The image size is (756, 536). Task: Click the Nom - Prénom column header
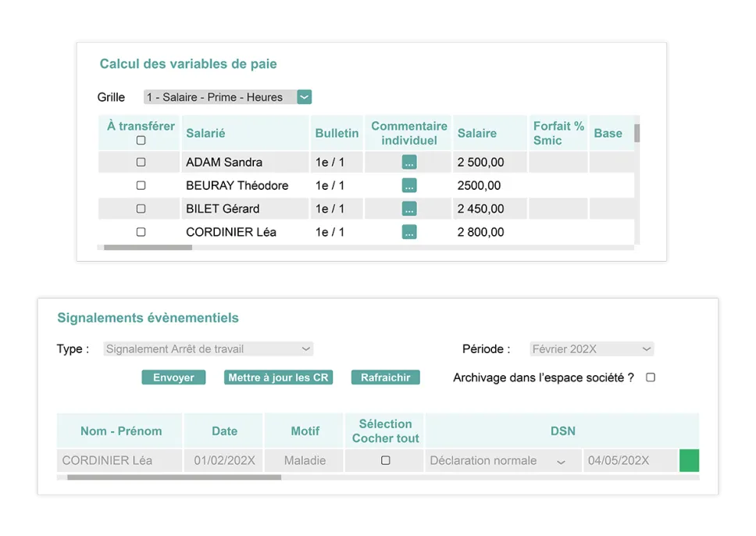tap(119, 431)
